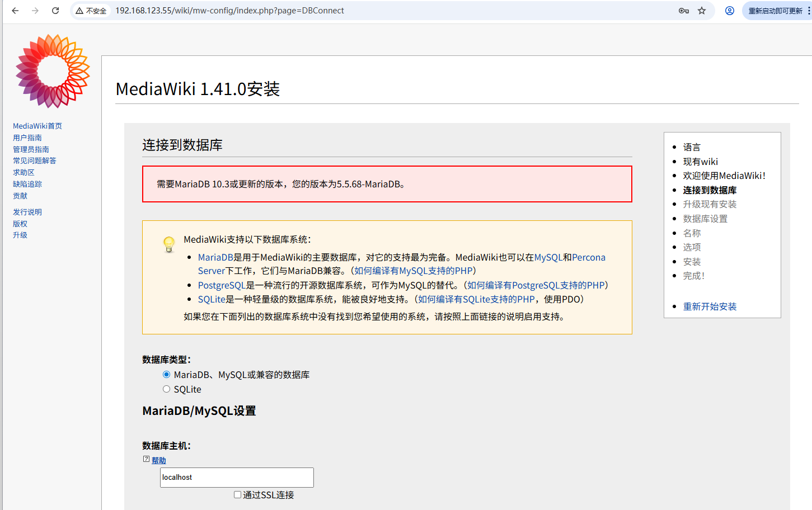Open the 缺陷追踪 sidebar link

tap(27, 184)
